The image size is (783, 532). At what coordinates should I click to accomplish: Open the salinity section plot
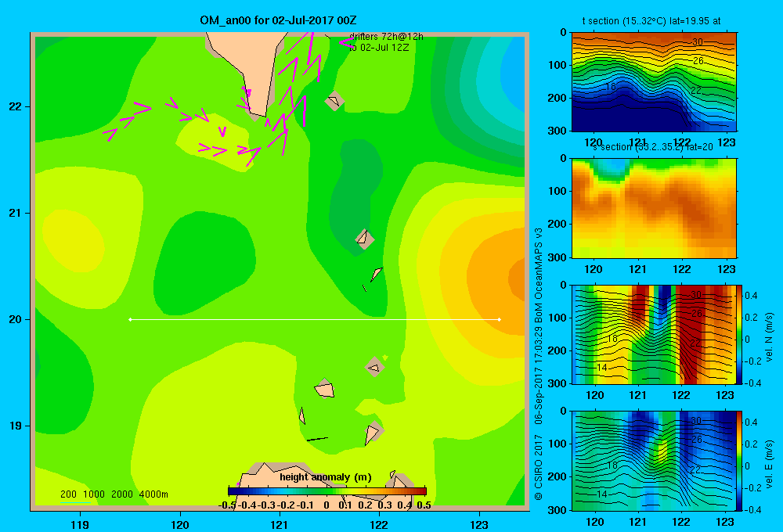pyautogui.click(x=654, y=208)
